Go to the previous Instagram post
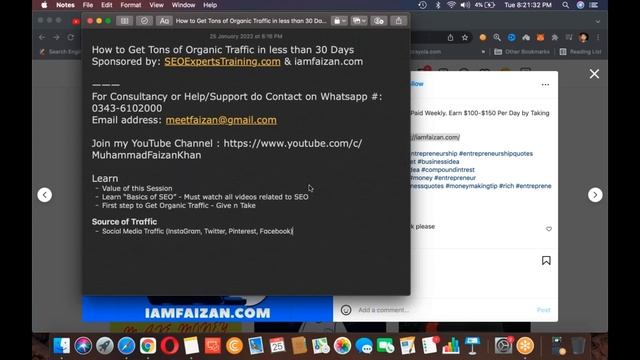 [x=44, y=195]
